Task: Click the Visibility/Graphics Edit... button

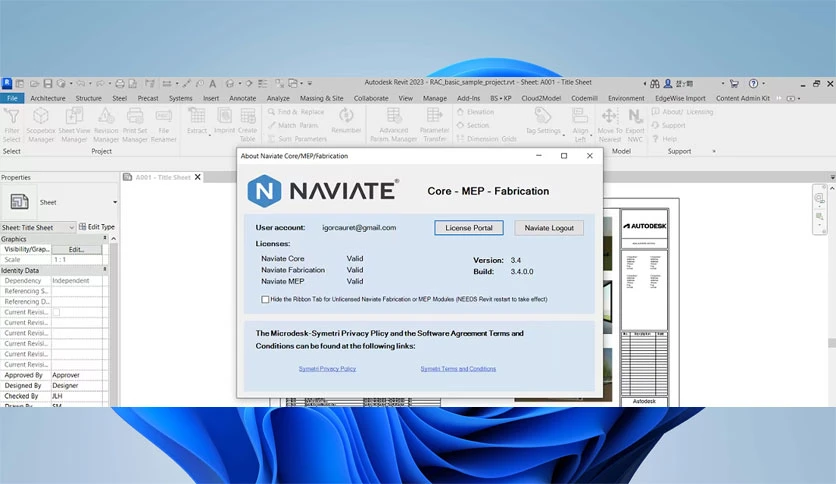Action: 76,249
